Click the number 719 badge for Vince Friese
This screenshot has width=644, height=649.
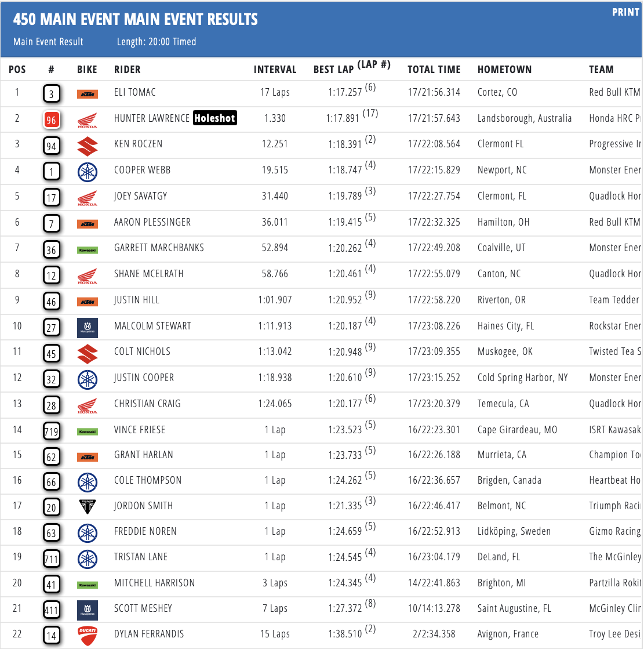coord(52,431)
